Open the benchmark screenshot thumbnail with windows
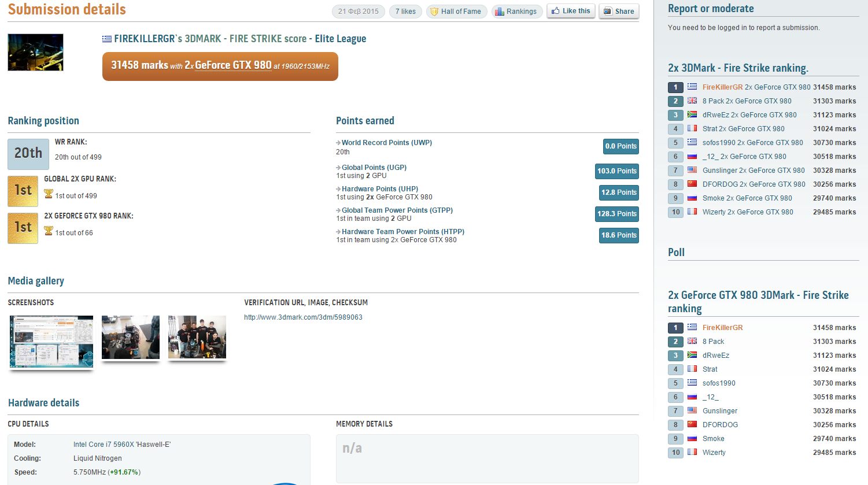This screenshot has height=485, width=868. coord(51,342)
